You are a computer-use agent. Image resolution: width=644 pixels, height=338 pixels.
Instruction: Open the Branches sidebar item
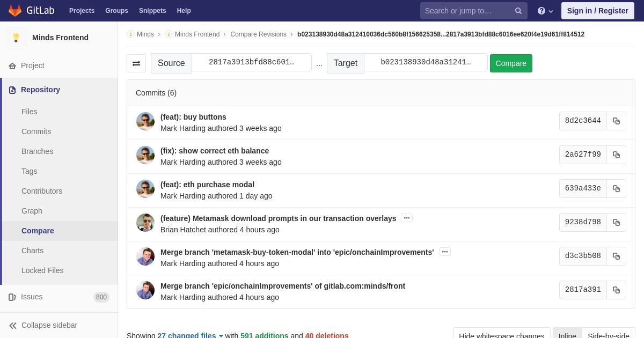37,151
